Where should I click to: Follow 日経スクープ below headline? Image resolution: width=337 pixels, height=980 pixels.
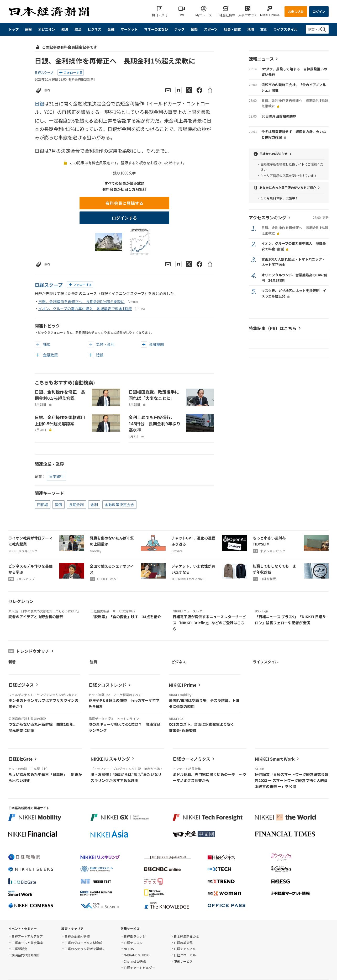[70, 72]
